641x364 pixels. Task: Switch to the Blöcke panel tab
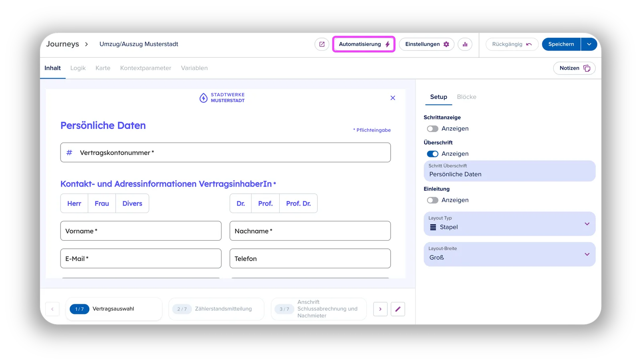[467, 97]
